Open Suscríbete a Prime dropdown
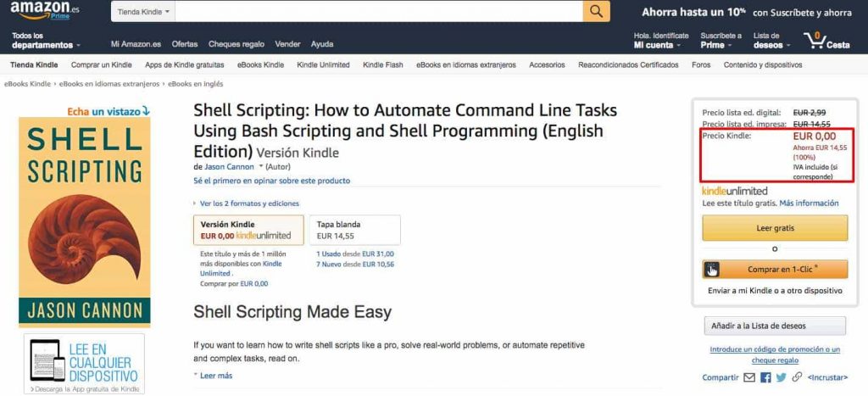The image size is (868, 396). pos(721,41)
